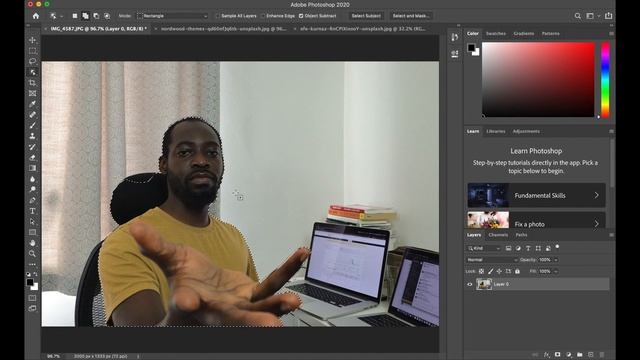
Task: Open the workspace switcher dropdown
Action: [x=592, y=16]
